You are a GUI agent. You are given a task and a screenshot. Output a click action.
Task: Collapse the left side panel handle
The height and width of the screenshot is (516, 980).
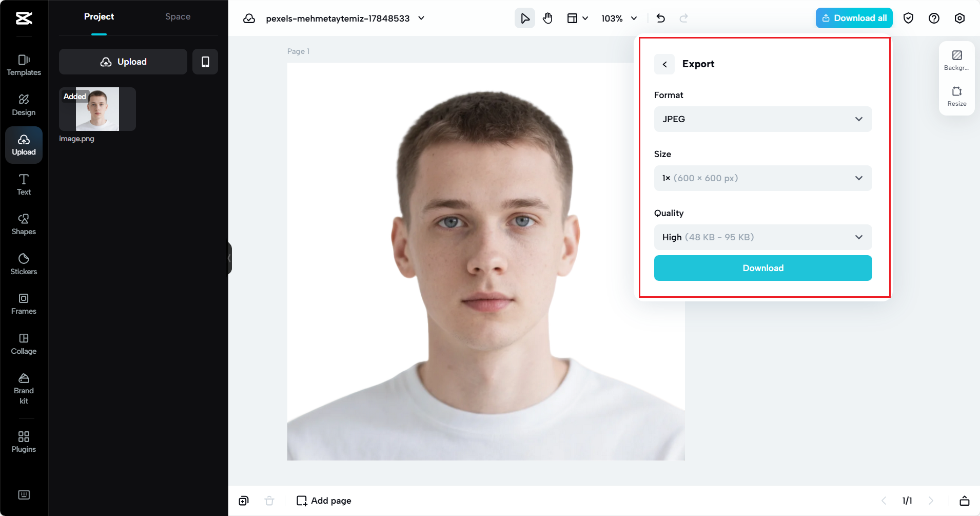coord(229,258)
